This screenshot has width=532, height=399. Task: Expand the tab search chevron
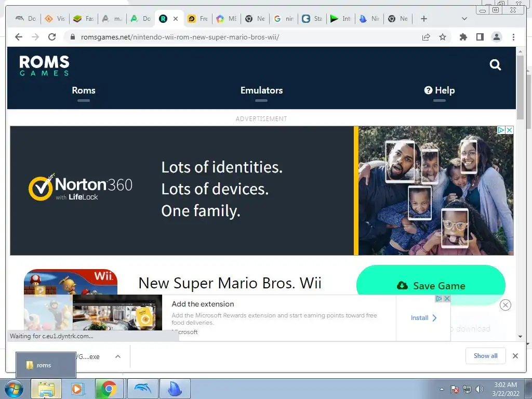pyautogui.click(x=464, y=19)
